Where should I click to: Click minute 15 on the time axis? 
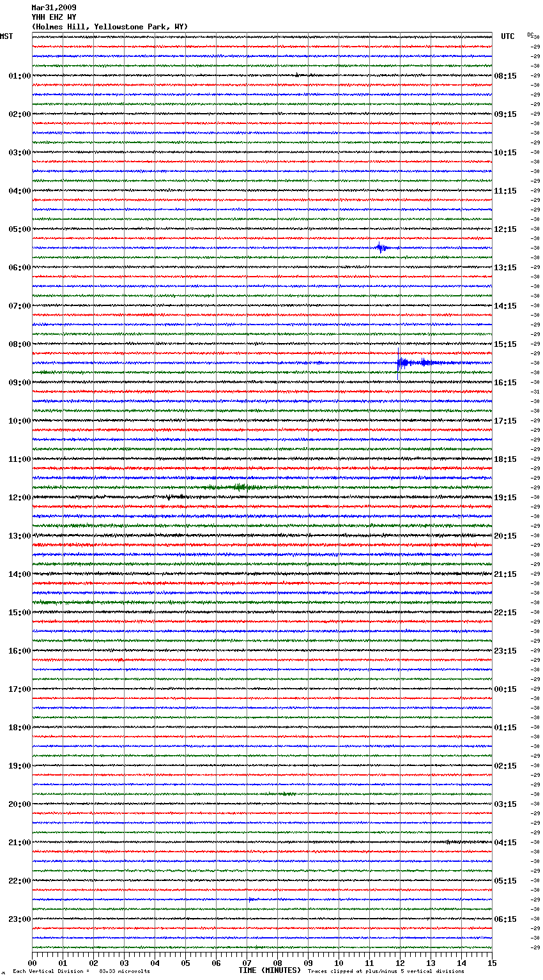[x=492, y=963]
